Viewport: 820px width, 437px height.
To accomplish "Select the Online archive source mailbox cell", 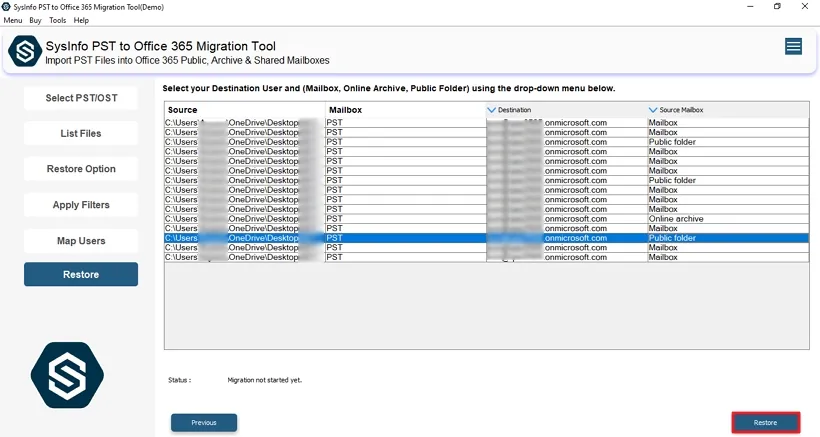I will click(676, 219).
